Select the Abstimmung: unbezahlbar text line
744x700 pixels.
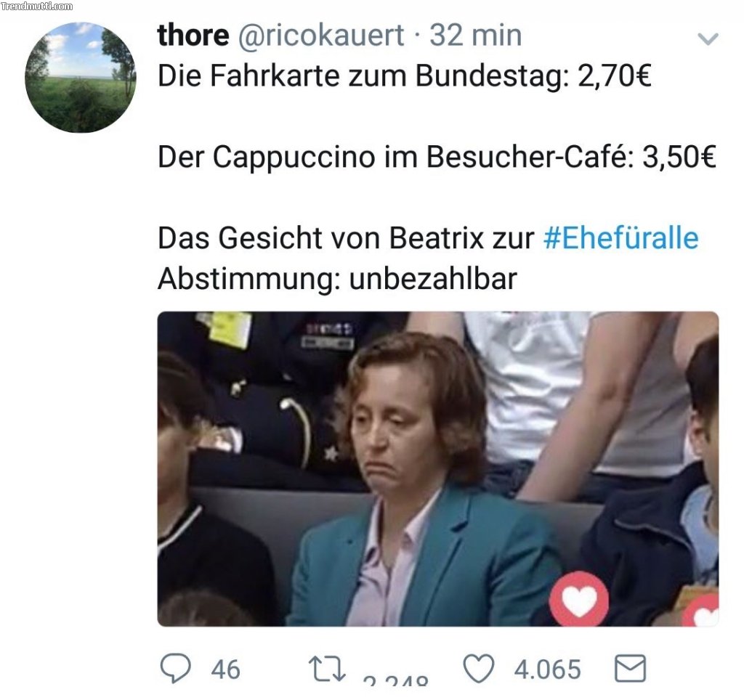337,279
